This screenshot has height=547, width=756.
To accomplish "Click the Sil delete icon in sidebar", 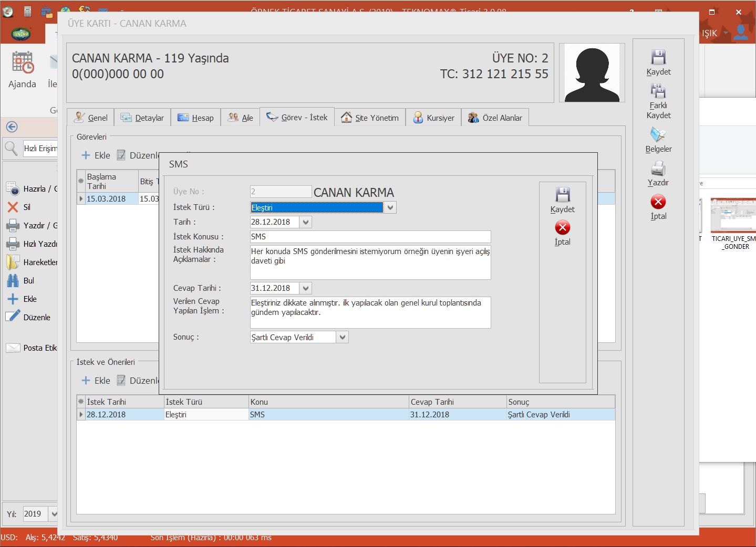I will pos(13,207).
